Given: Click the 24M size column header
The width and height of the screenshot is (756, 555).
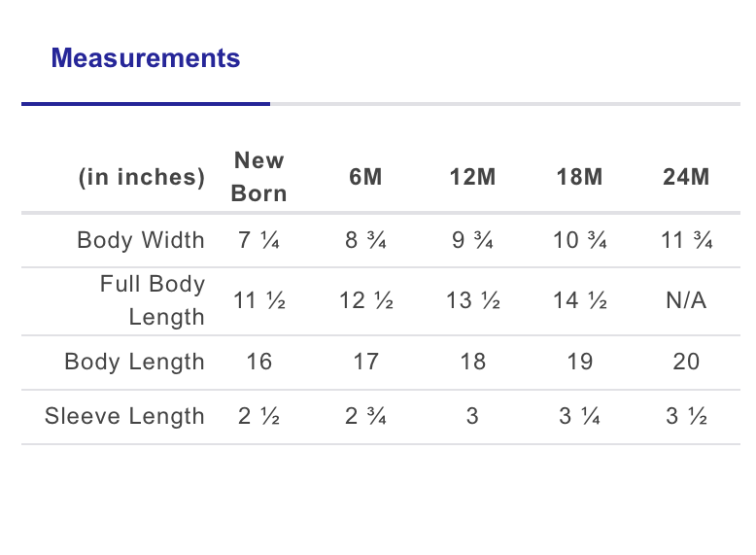Looking at the screenshot, I should point(686,178).
